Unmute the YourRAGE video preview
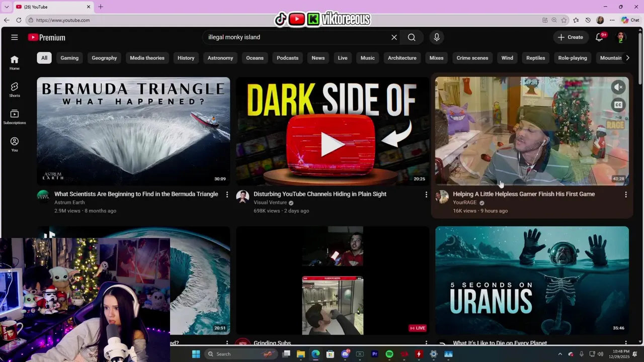 pyautogui.click(x=618, y=87)
